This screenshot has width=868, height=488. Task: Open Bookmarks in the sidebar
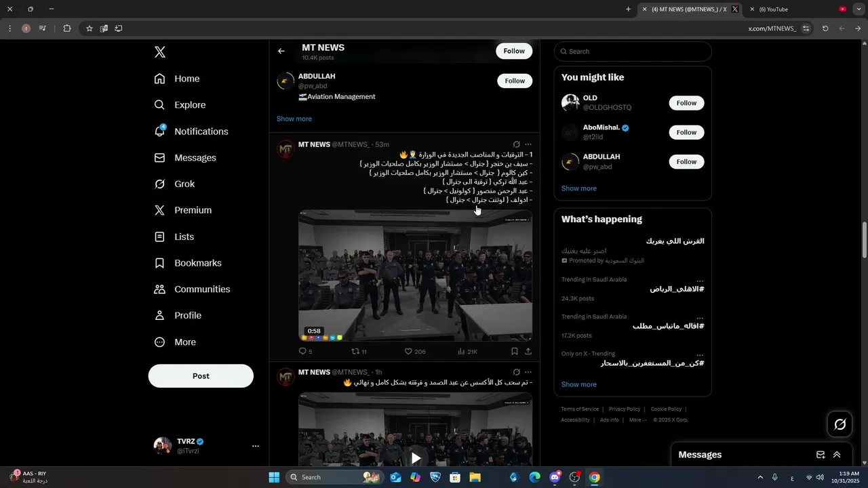tap(188, 263)
